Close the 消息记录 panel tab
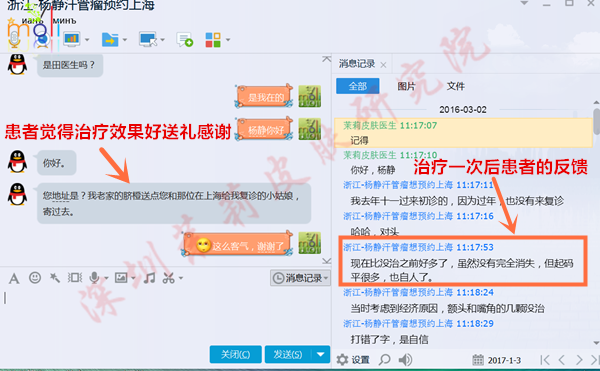600x371 pixels. click(383, 65)
